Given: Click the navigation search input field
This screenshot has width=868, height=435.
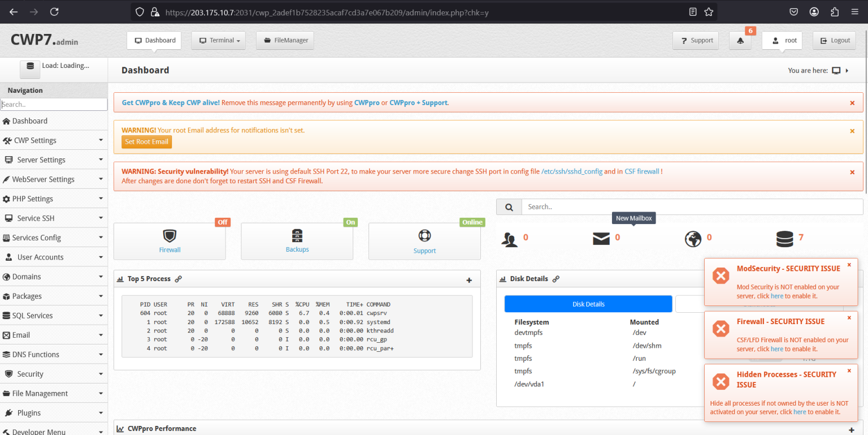Looking at the screenshot, I should (54, 105).
